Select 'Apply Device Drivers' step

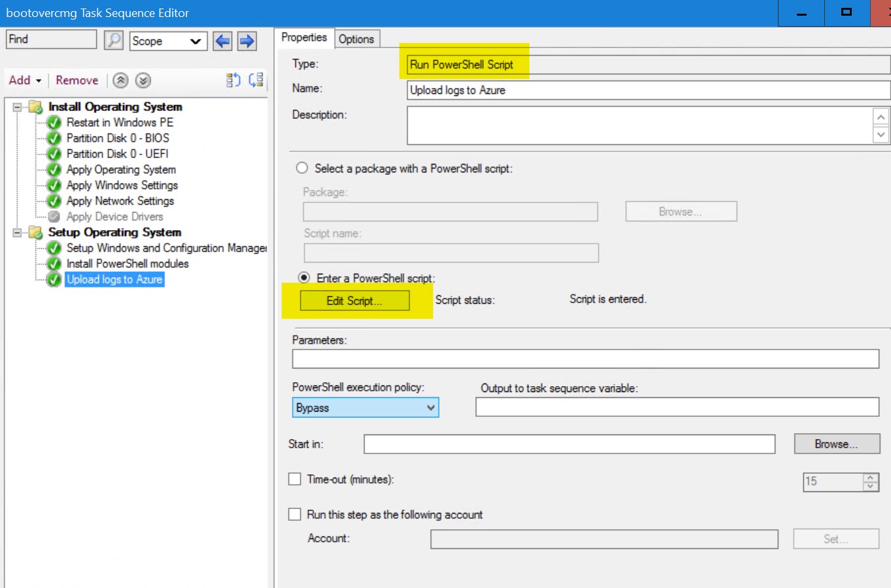(114, 216)
